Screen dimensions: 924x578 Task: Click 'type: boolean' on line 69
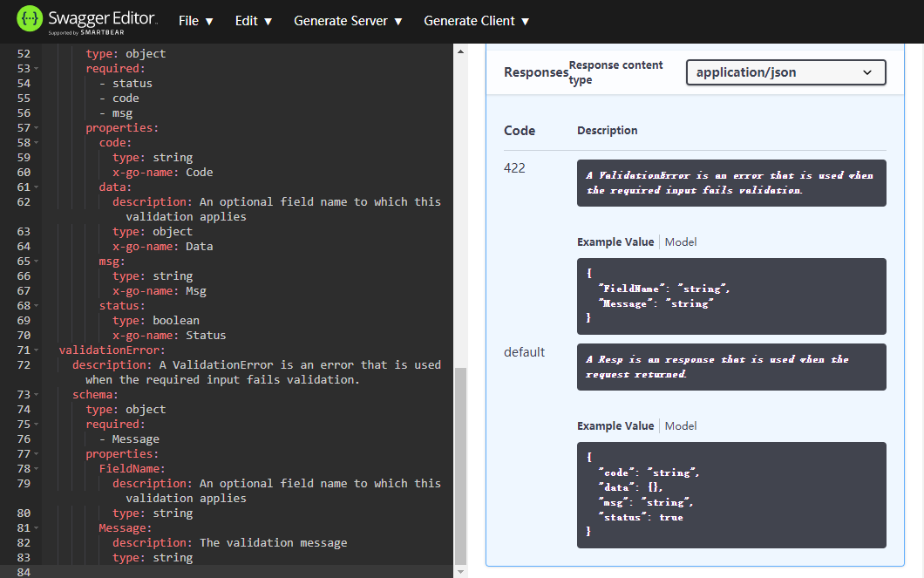(156, 321)
